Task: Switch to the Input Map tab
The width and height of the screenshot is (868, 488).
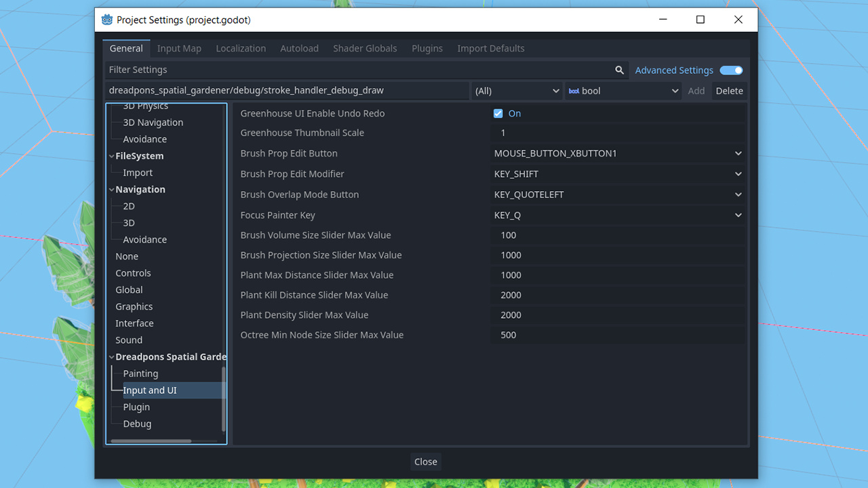Action: (x=179, y=48)
